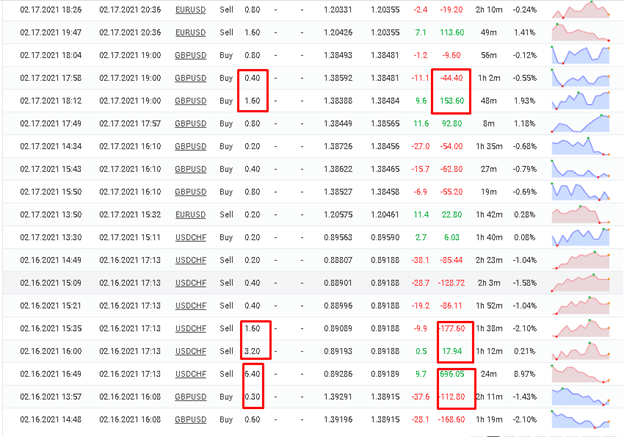The height and width of the screenshot is (437, 624).
Task: View sparkline chart for 1.41% EURUSD trade
Action: 581,32
